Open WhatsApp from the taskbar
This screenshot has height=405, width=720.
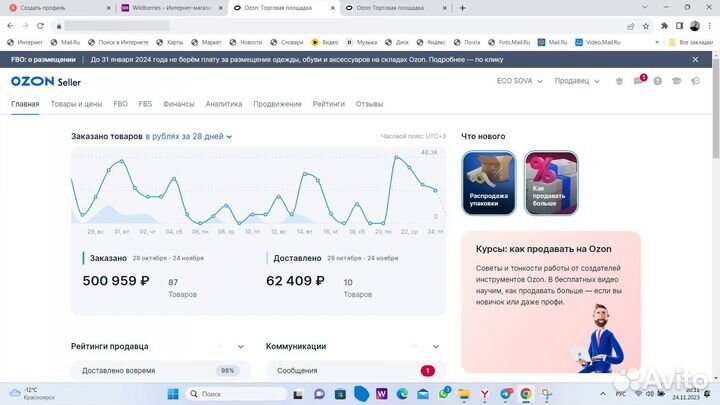[444, 394]
